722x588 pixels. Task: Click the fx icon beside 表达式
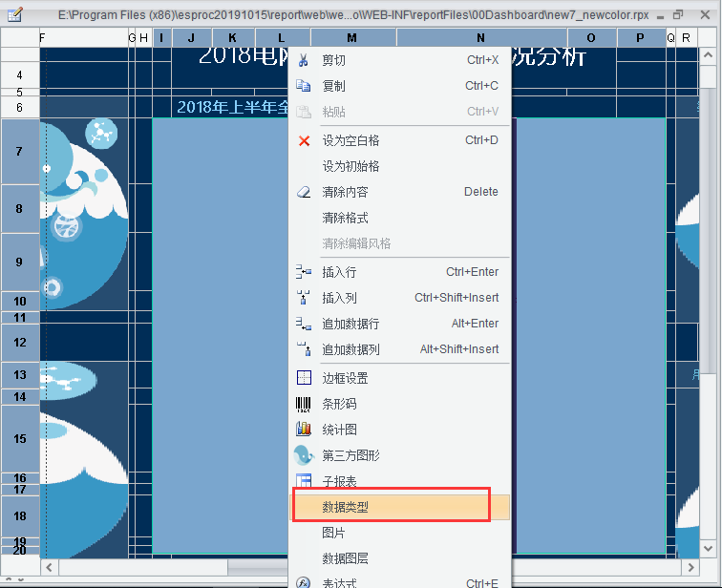[x=303, y=582]
